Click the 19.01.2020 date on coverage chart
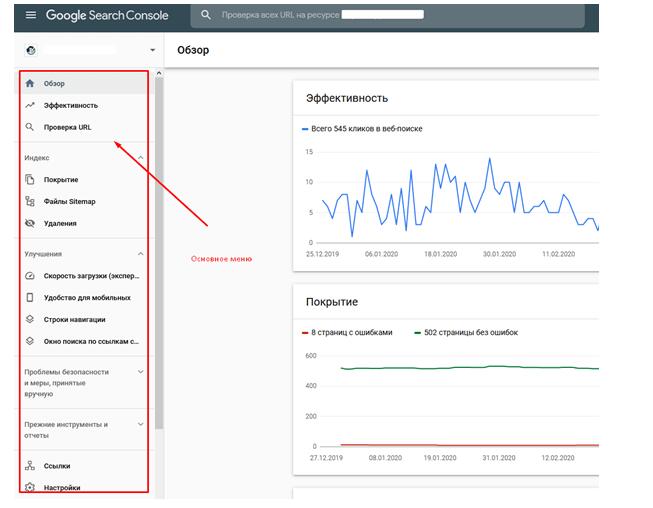 point(440,458)
